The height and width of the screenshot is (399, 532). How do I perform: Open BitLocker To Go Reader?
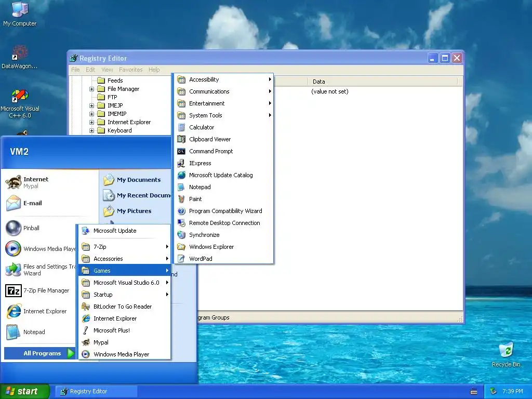coord(125,307)
